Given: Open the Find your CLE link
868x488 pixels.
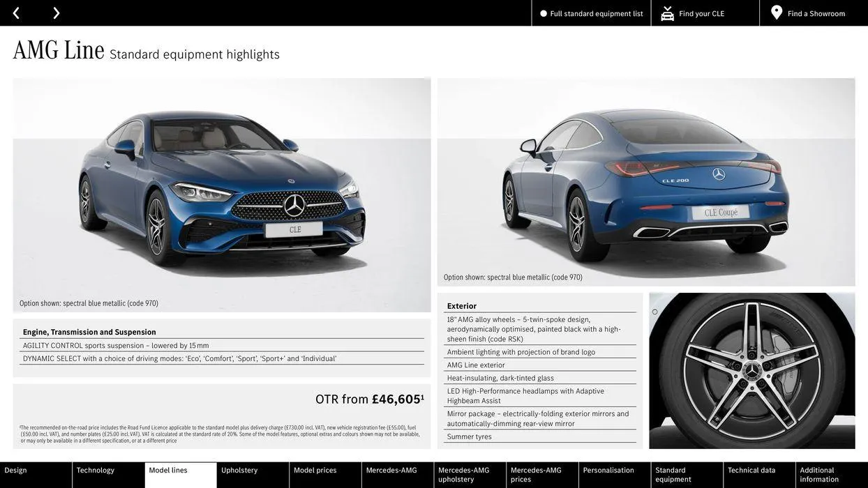Looking at the screenshot, I should click(702, 13).
